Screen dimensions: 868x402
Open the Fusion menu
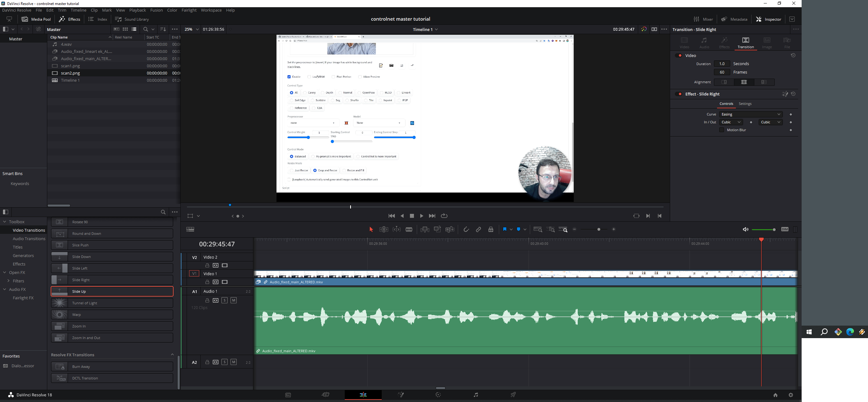(x=156, y=10)
